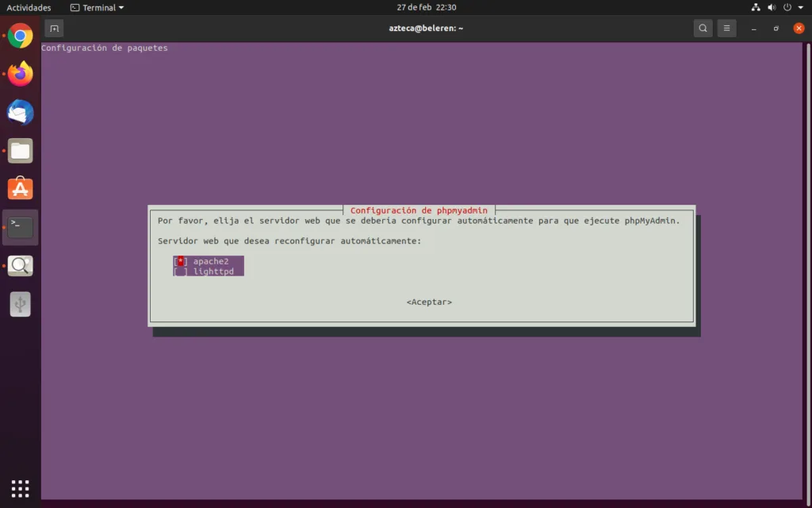
Task: Close the terminal window
Action: (799, 29)
